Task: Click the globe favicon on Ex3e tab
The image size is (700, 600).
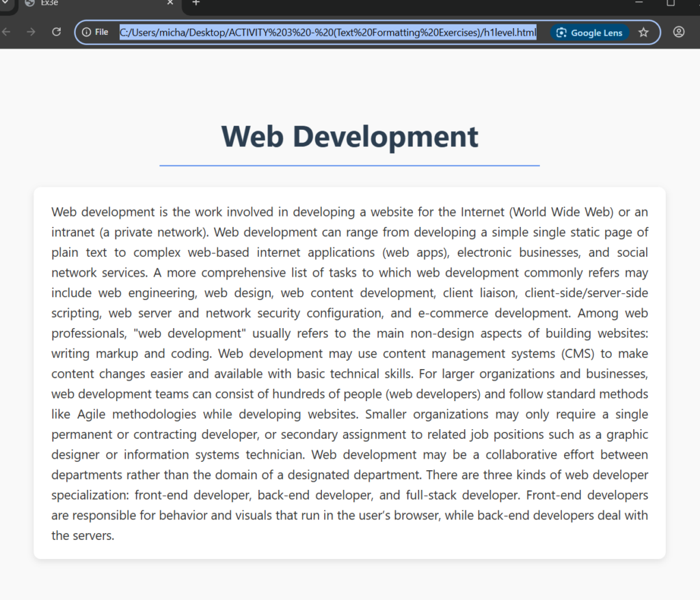Action: 29,3
